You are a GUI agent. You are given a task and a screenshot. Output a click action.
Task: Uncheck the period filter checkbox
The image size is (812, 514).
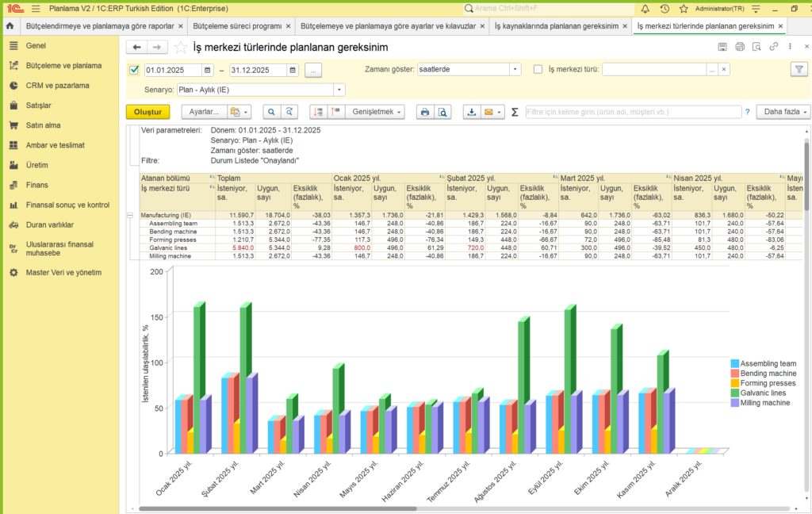click(x=134, y=70)
